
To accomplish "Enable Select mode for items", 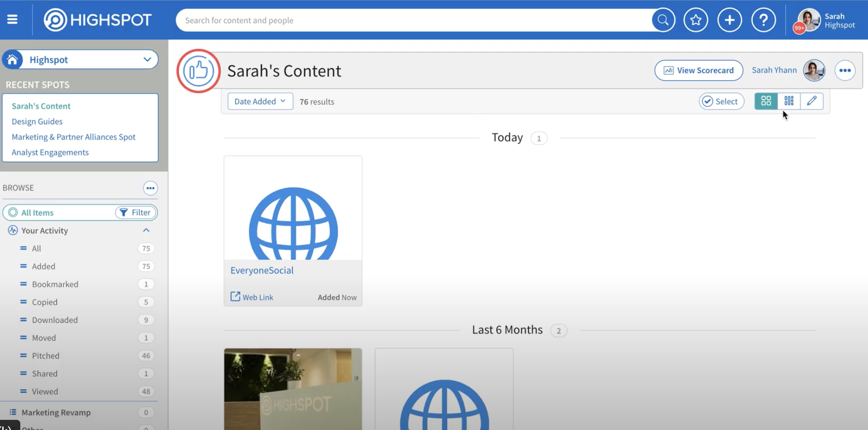I will [721, 101].
